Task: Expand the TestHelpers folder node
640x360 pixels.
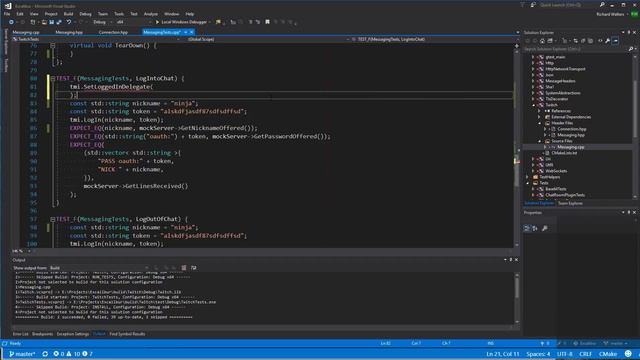Action: [528, 177]
